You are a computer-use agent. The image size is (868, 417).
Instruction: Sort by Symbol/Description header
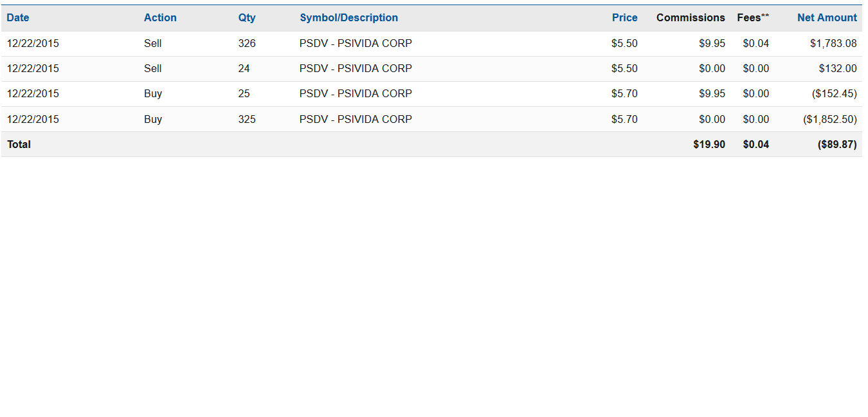pos(348,18)
